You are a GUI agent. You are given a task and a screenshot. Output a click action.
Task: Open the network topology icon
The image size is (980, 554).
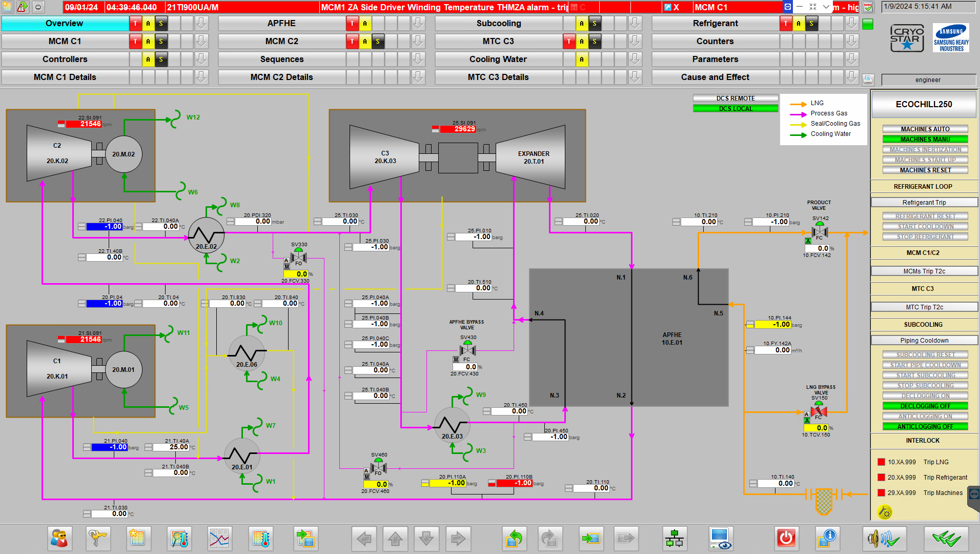pos(674,538)
